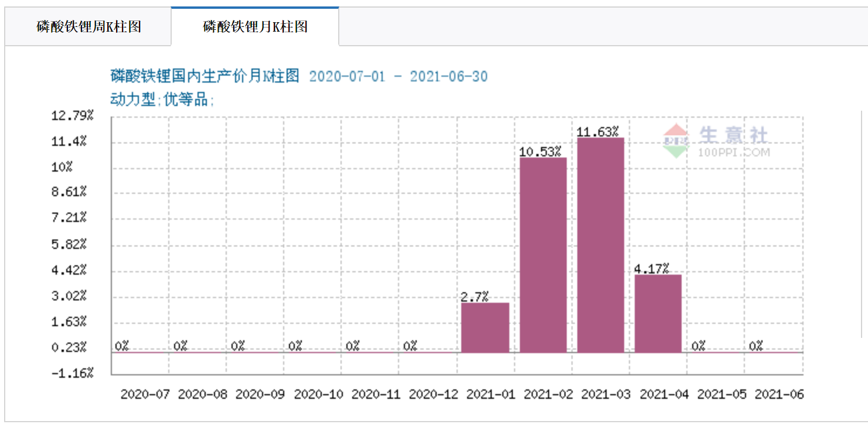Click the 2020-10 x-axis label

318,395
